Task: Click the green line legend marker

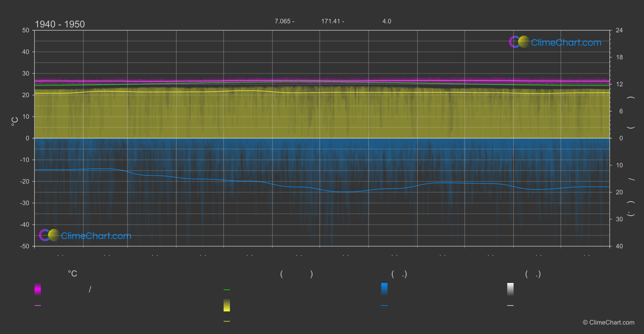Action: tap(227, 290)
